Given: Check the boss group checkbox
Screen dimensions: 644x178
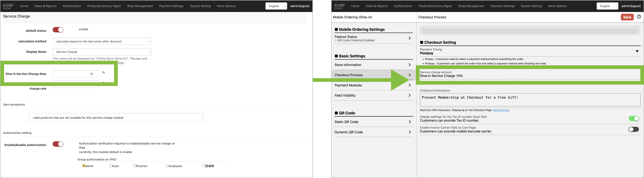Looking at the screenshot, I should tap(111, 166).
